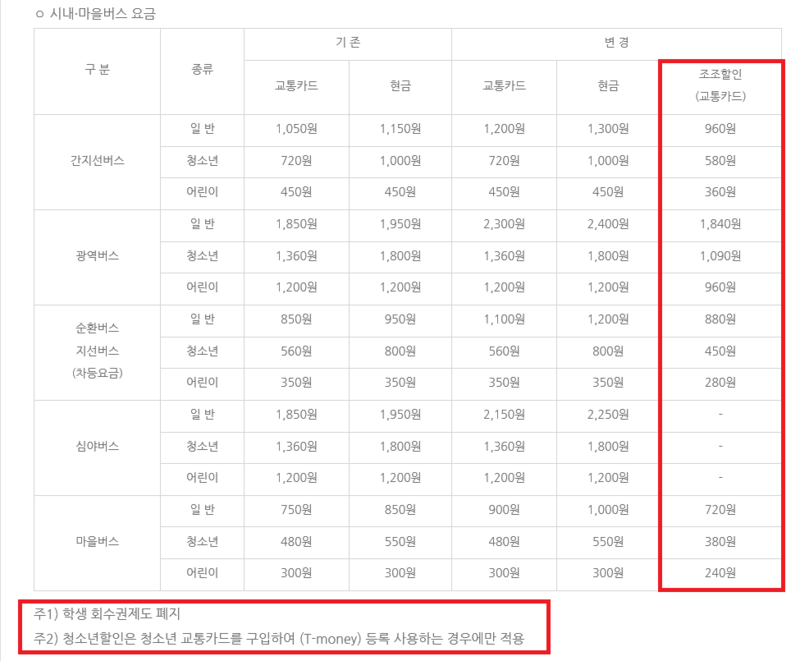The height and width of the screenshot is (661, 800).
Task: Select the 1,050원 fare cell
Action: coord(296,129)
